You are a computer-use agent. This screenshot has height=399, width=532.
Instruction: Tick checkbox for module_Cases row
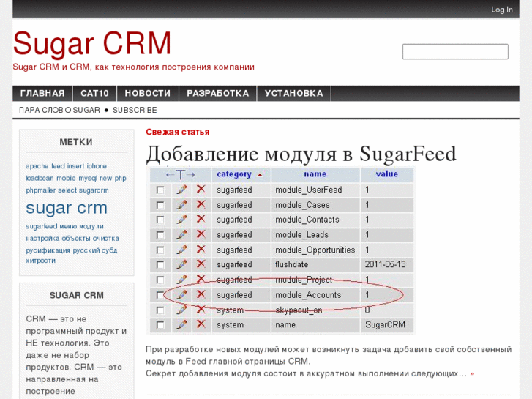pos(160,206)
